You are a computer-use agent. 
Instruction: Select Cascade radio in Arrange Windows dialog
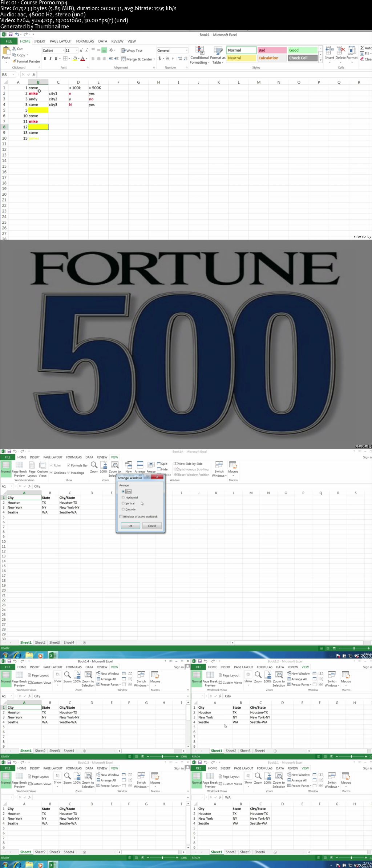pyautogui.click(x=123, y=509)
